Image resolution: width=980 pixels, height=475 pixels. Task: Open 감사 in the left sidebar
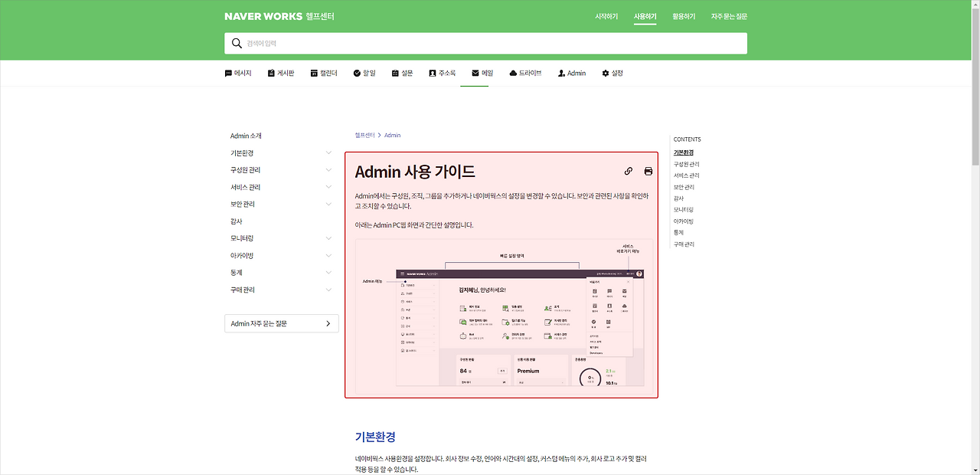point(237,221)
